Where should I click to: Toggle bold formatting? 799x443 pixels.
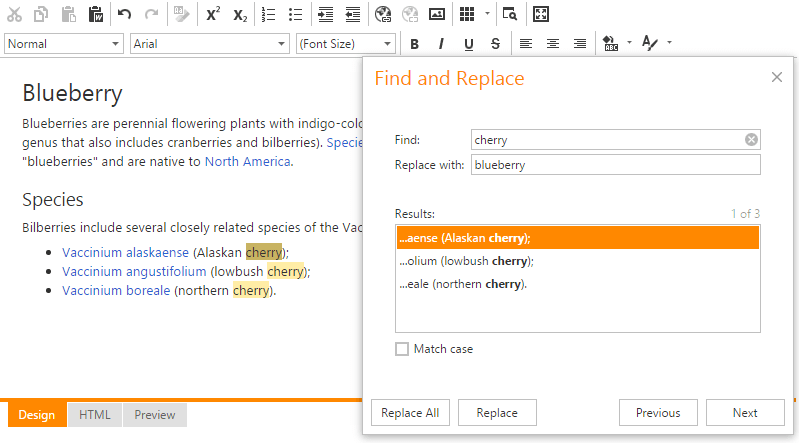pos(414,44)
